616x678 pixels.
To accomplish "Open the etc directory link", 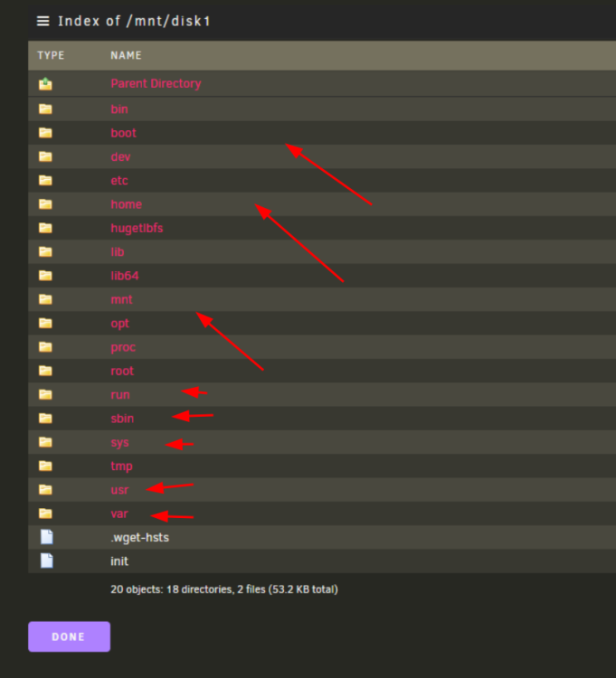I will (x=119, y=180).
